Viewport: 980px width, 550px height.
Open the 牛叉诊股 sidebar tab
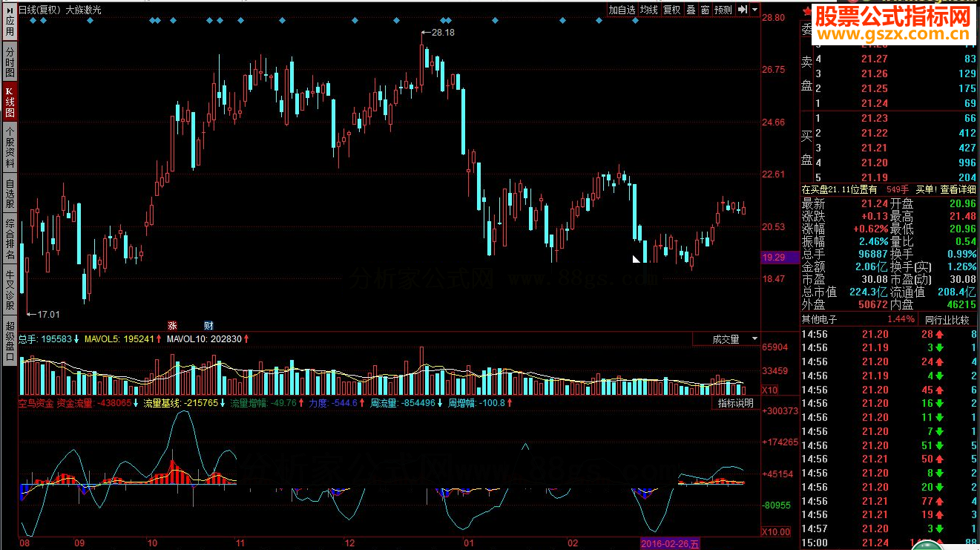(x=10, y=289)
